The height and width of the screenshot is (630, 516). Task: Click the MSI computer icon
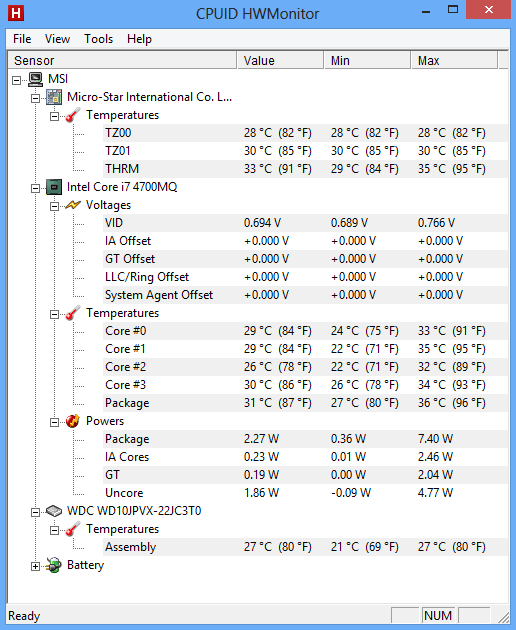tap(35, 79)
